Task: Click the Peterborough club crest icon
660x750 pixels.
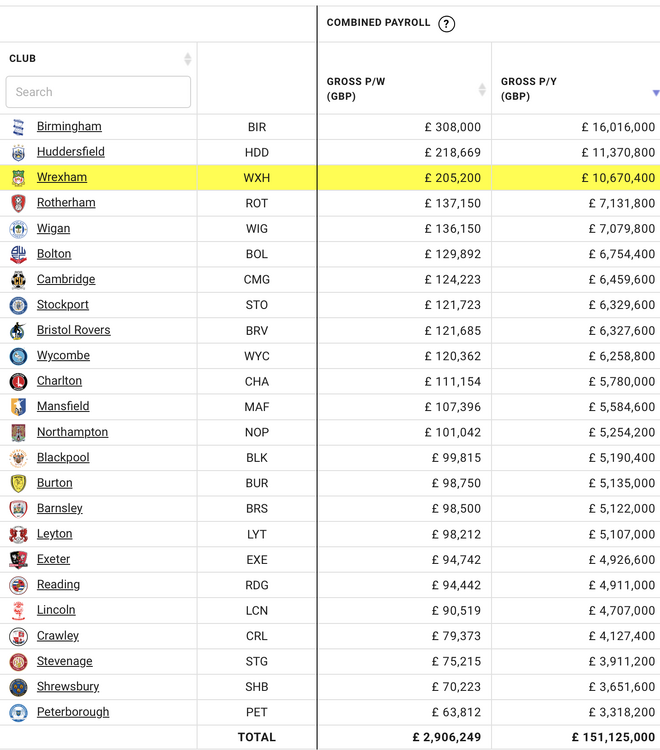Action: 18,713
